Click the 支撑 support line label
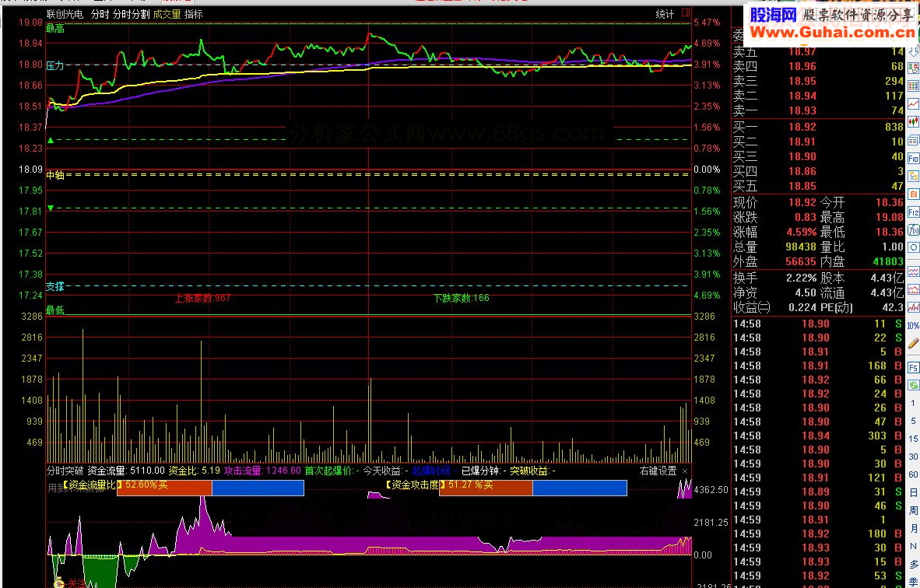Image resolution: width=920 pixels, height=588 pixels. [55, 287]
